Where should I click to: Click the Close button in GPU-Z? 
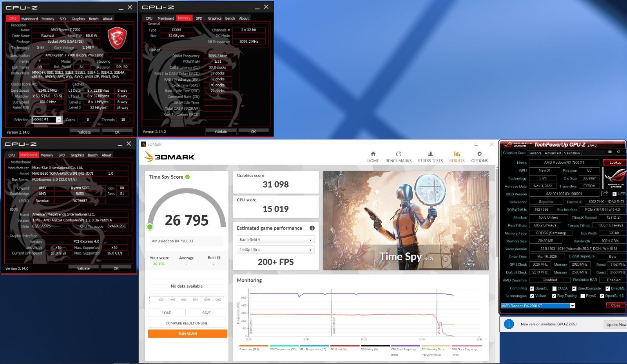point(616,306)
